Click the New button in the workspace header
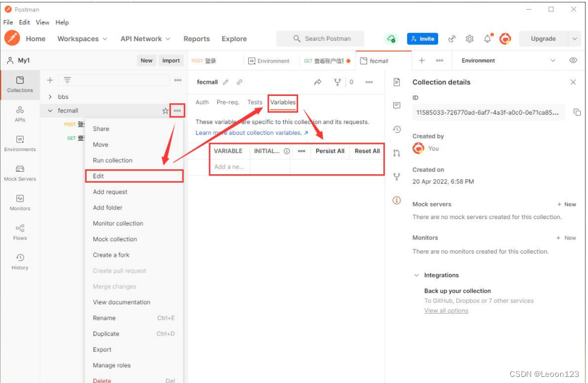Image resolution: width=588 pixels, height=383 pixels. click(146, 61)
